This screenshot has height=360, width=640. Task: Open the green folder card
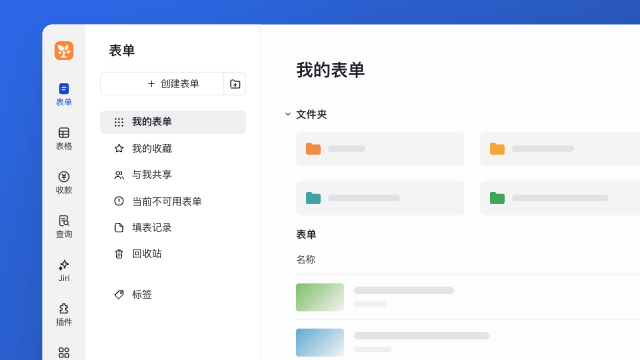pos(560,198)
